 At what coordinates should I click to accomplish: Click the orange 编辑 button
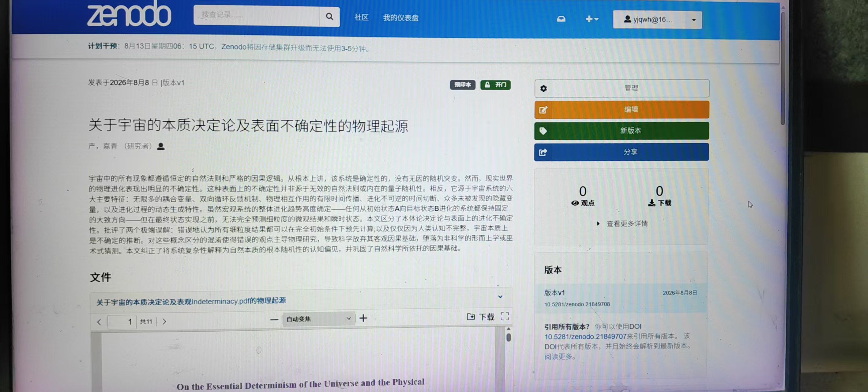pos(622,109)
